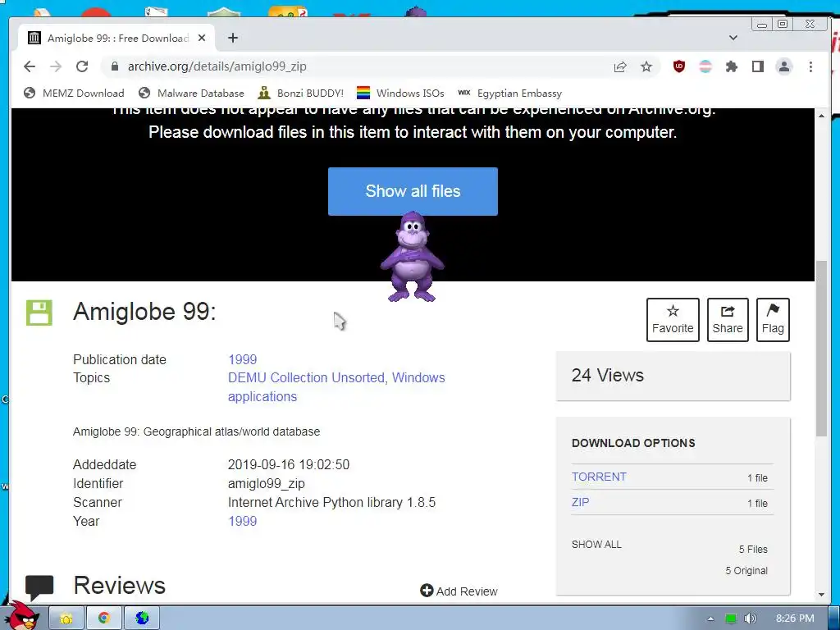Image resolution: width=840 pixels, height=630 pixels.
Task: Show hidden system tray icons
Action: click(x=710, y=619)
